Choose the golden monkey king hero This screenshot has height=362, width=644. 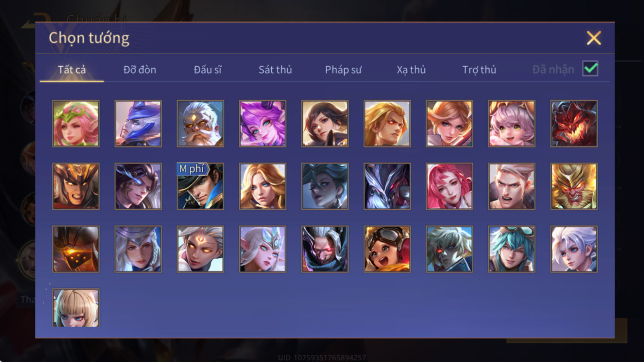(x=574, y=186)
